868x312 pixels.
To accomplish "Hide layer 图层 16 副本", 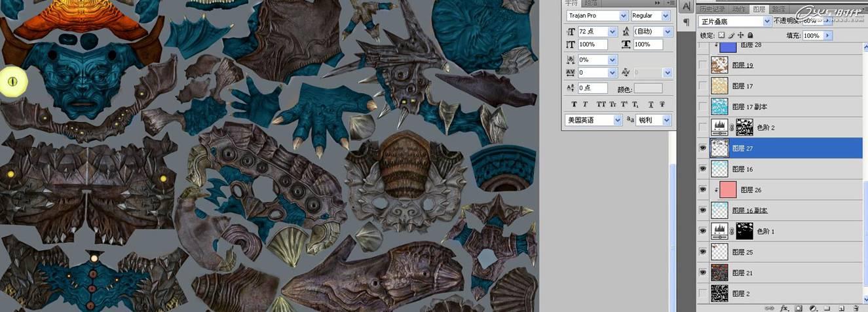I will (x=703, y=210).
